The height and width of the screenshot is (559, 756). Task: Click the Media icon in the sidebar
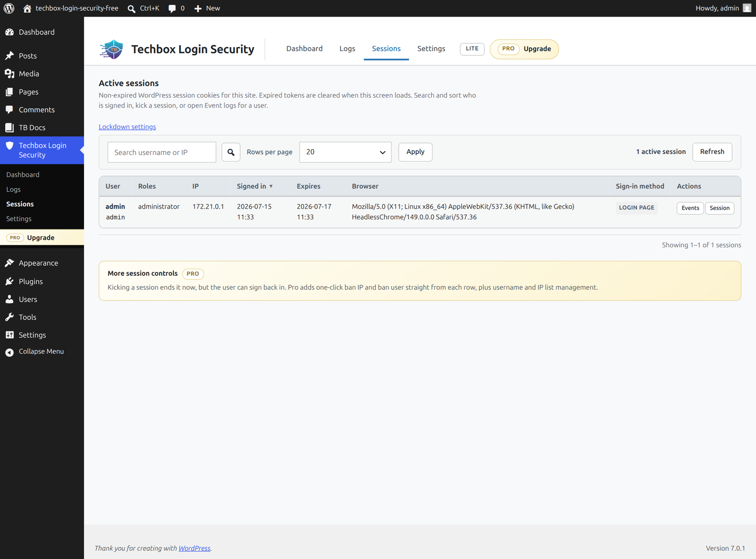pos(9,74)
